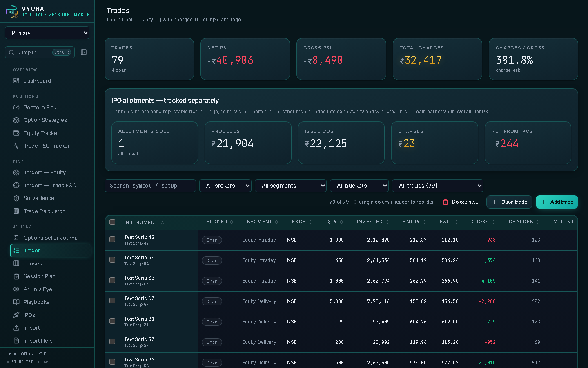Image resolution: width=588 pixels, height=368 pixels.
Task: Click the Search symbol / setup field
Action: (150, 186)
